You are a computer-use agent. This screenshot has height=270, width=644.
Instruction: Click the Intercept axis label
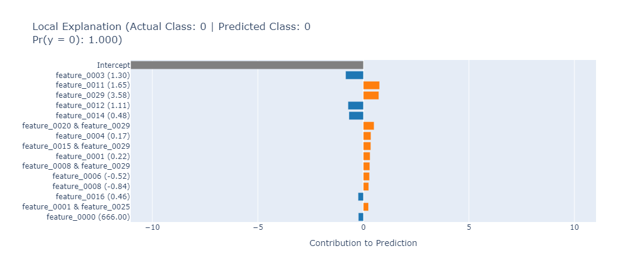[x=113, y=65]
